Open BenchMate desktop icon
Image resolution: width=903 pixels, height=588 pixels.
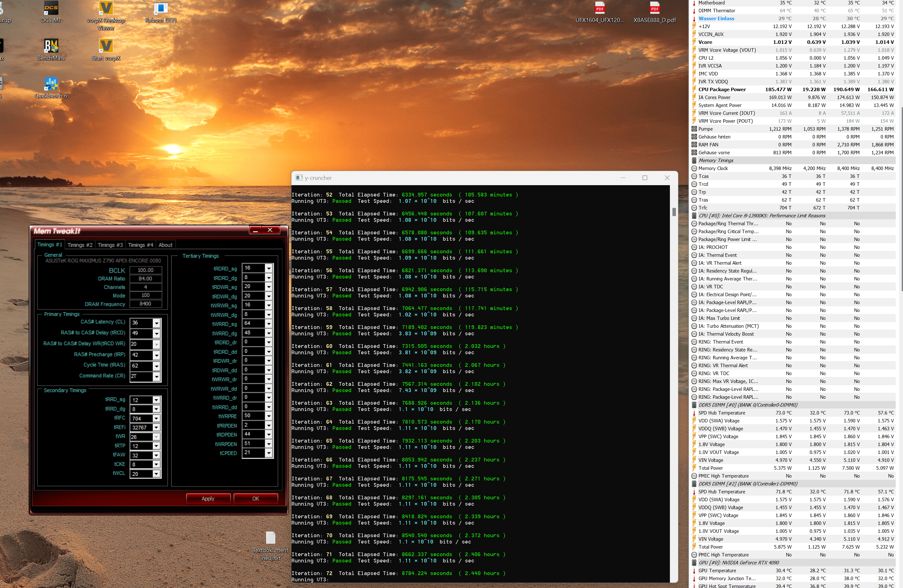click(51, 50)
